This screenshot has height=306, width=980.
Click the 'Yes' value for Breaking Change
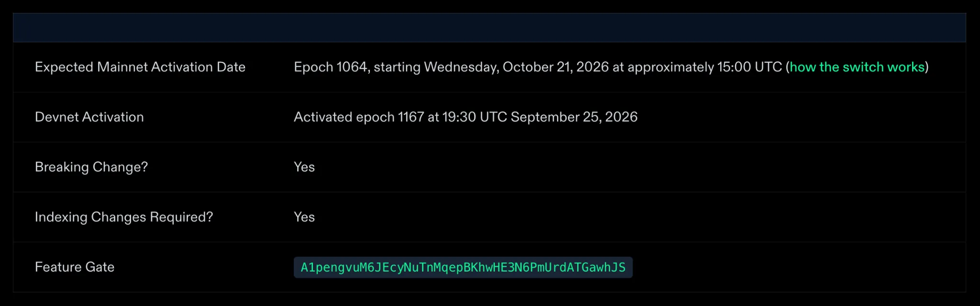point(304,167)
